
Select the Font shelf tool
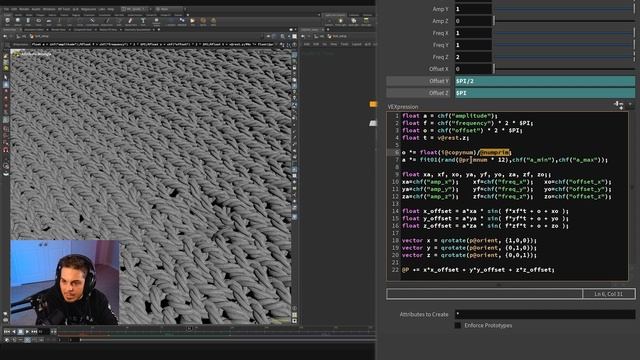tap(143, 21)
